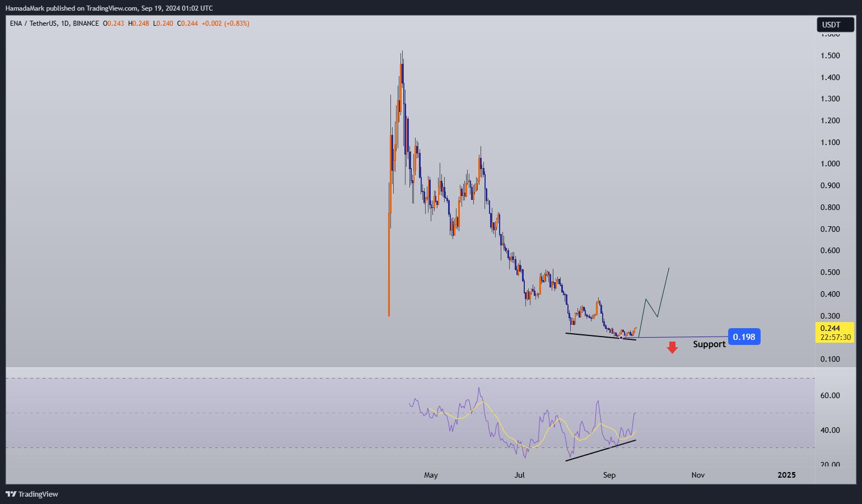The height and width of the screenshot is (504, 862).
Task: Click the Sep label on time axis
Action: click(609, 475)
